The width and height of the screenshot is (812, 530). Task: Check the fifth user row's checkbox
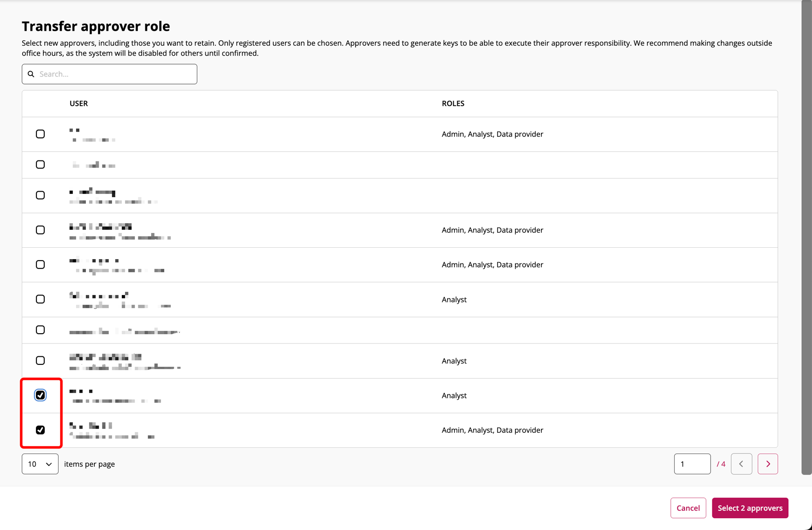tap(41, 265)
